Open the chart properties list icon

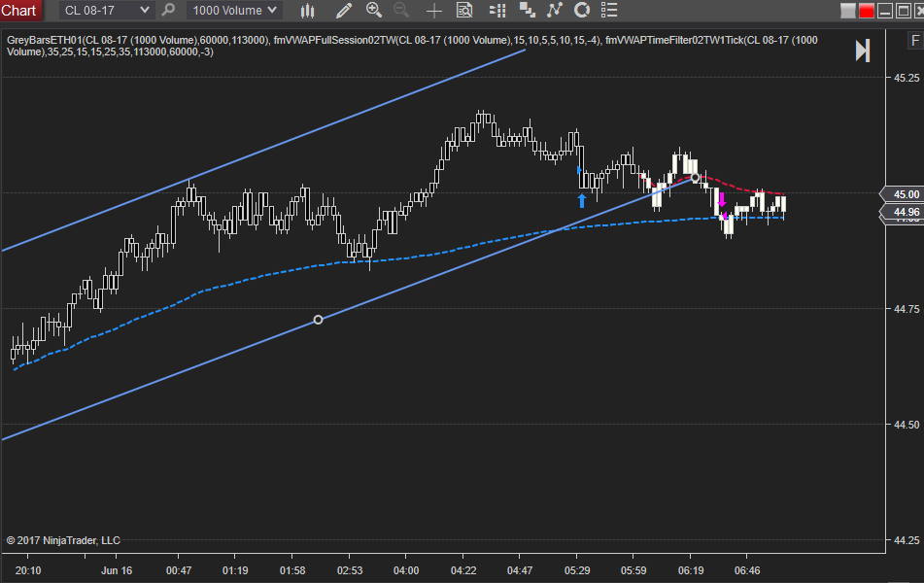(x=609, y=10)
